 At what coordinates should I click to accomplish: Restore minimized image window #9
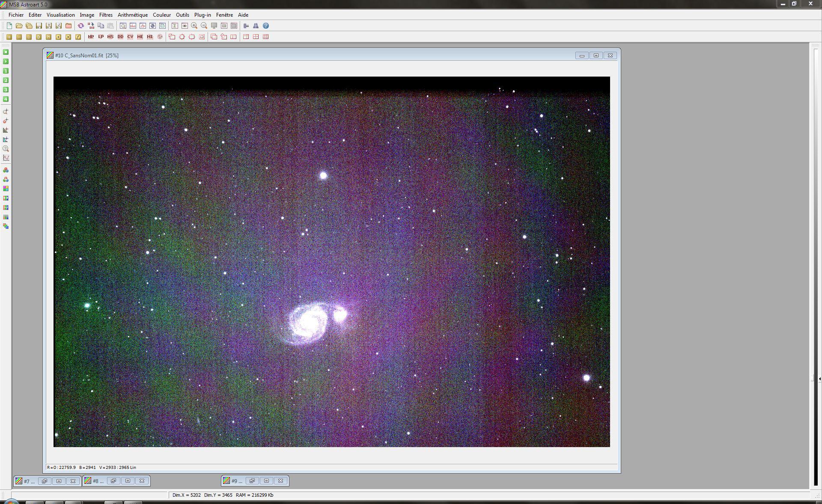252,481
